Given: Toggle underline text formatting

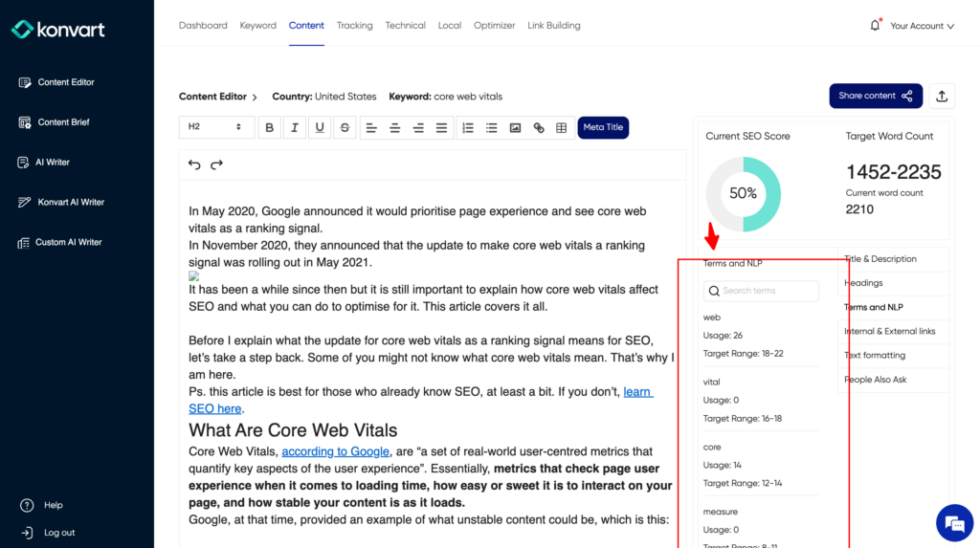Looking at the screenshot, I should coord(320,127).
